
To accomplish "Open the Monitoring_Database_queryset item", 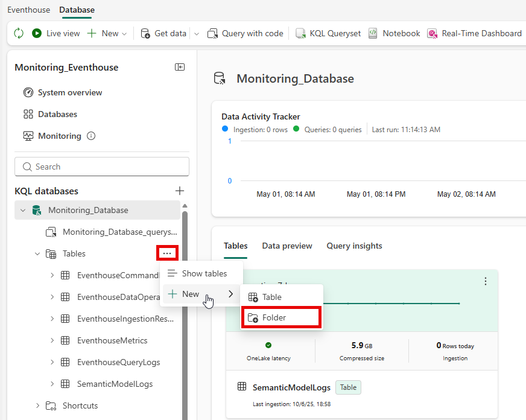I will tap(112, 232).
